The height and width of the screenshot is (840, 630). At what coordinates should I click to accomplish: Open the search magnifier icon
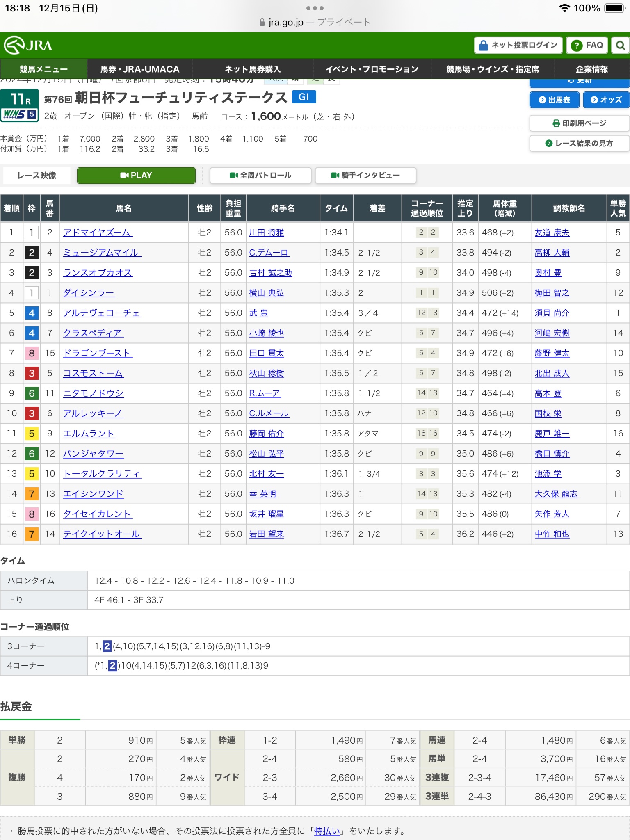point(621,45)
